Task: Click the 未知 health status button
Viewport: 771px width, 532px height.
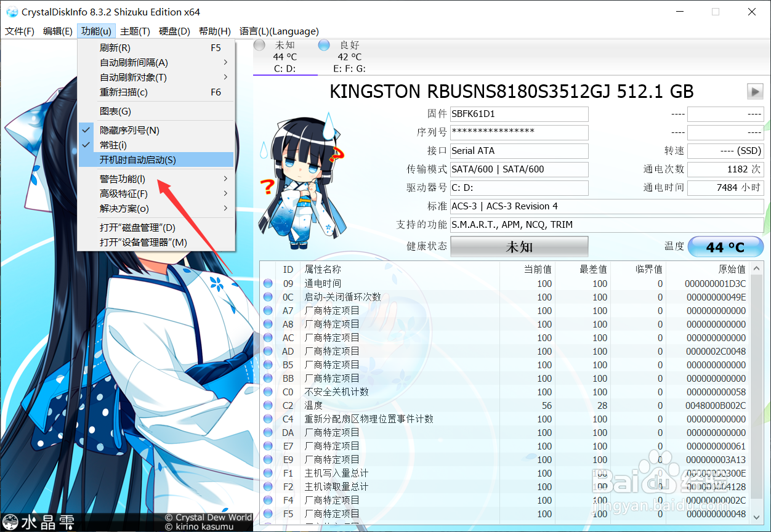Action: point(519,246)
